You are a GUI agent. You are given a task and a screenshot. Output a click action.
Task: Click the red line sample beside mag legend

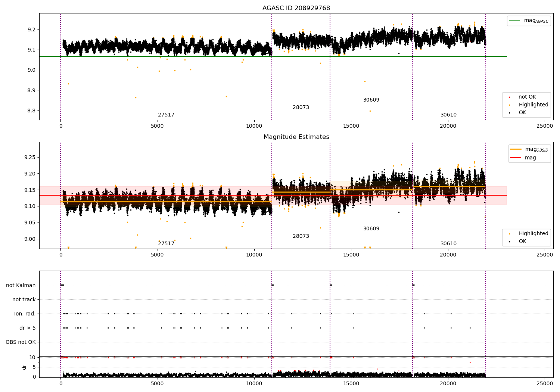click(516, 158)
